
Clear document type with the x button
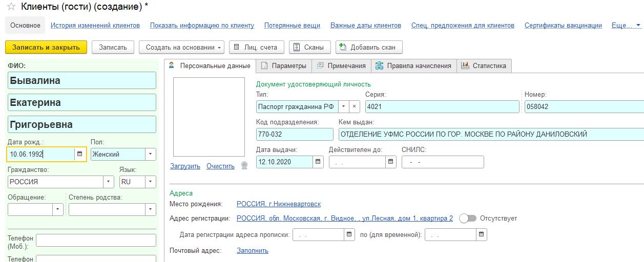click(355, 106)
